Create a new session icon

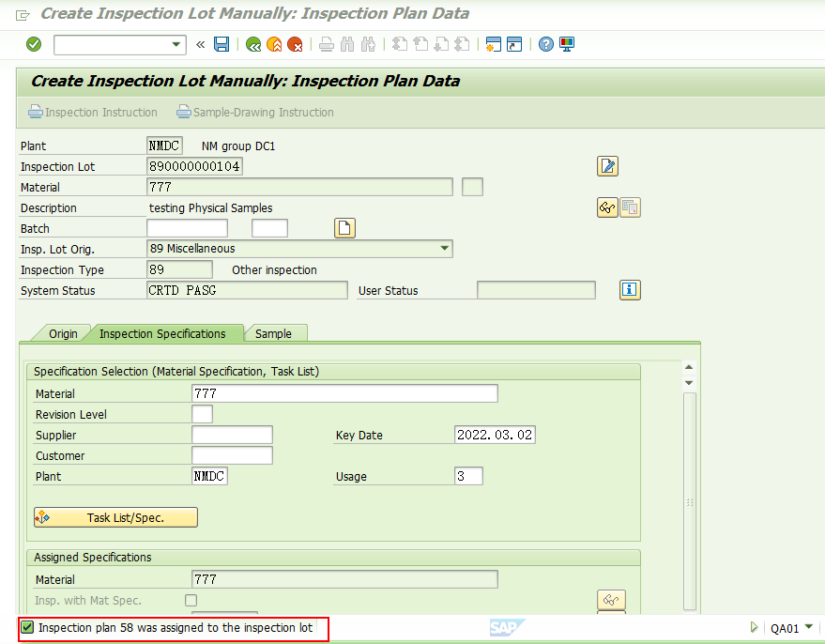click(493, 44)
